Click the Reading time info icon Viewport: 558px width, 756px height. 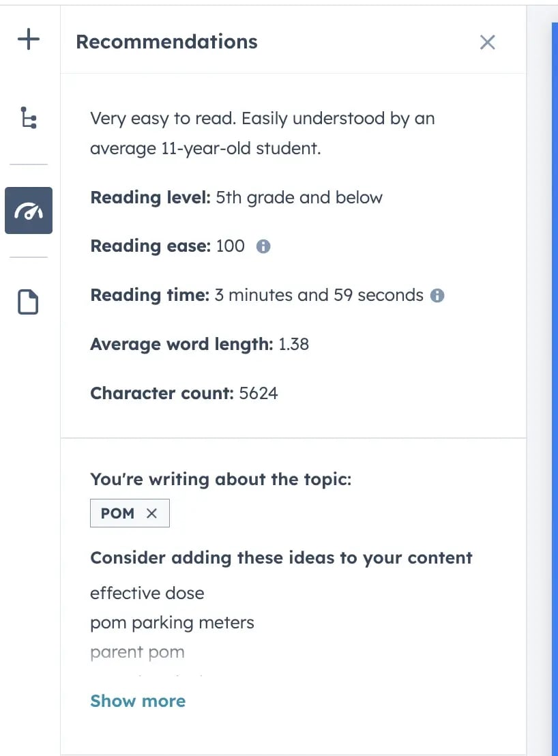[x=438, y=295]
